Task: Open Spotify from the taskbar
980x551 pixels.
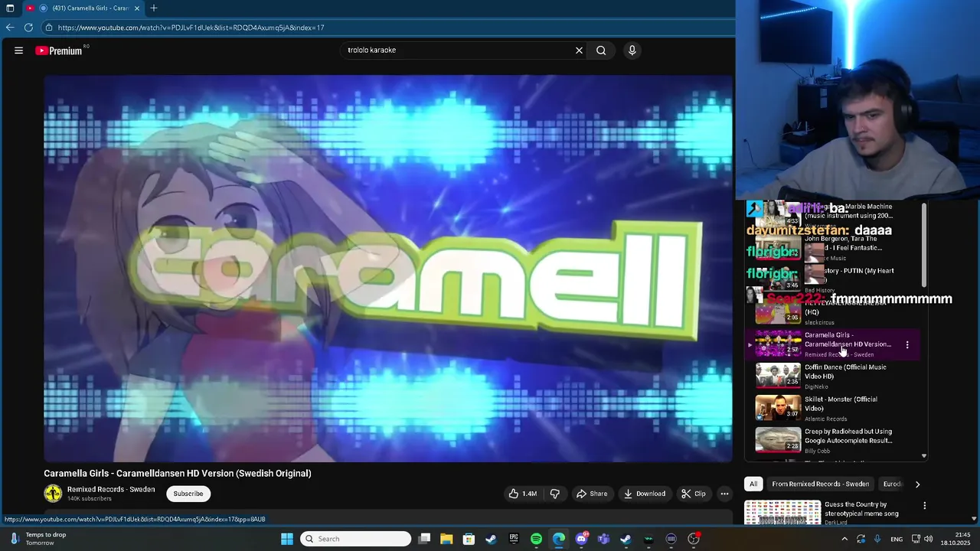Action: (536, 539)
